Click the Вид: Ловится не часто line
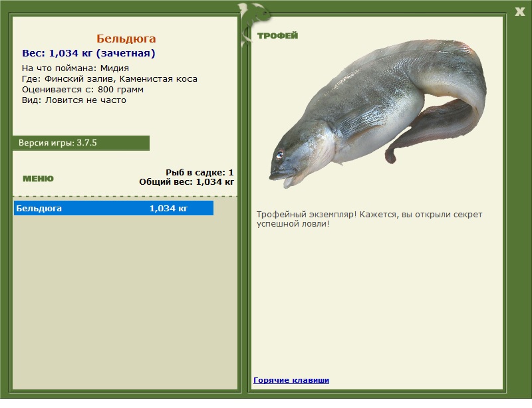Screen dimensions: 532x408 pyautogui.click(x=74, y=100)
